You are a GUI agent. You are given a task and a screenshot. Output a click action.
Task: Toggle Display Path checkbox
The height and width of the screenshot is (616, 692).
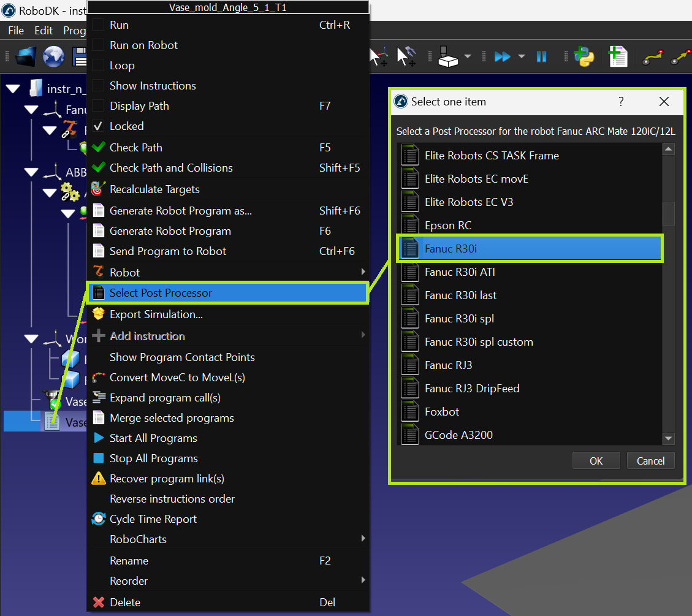point(98,106)
